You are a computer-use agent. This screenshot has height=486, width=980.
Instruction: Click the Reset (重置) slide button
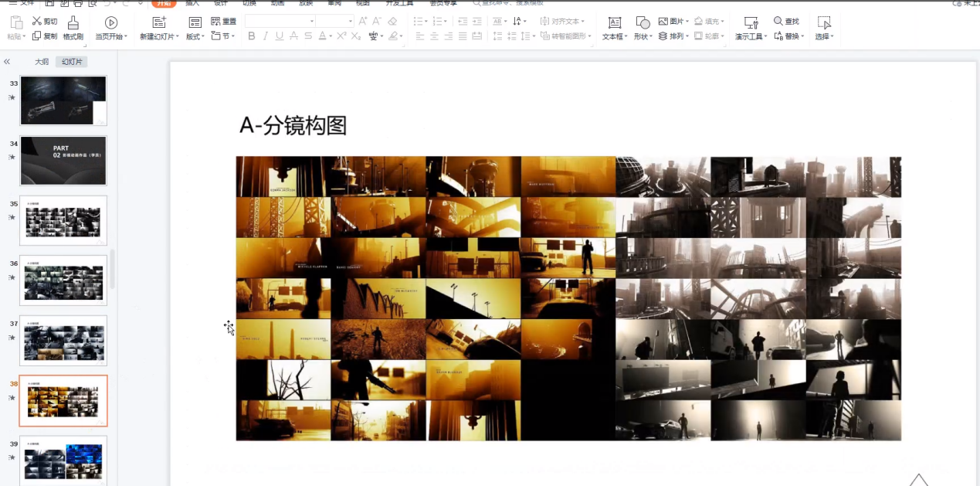coord(224,22)
